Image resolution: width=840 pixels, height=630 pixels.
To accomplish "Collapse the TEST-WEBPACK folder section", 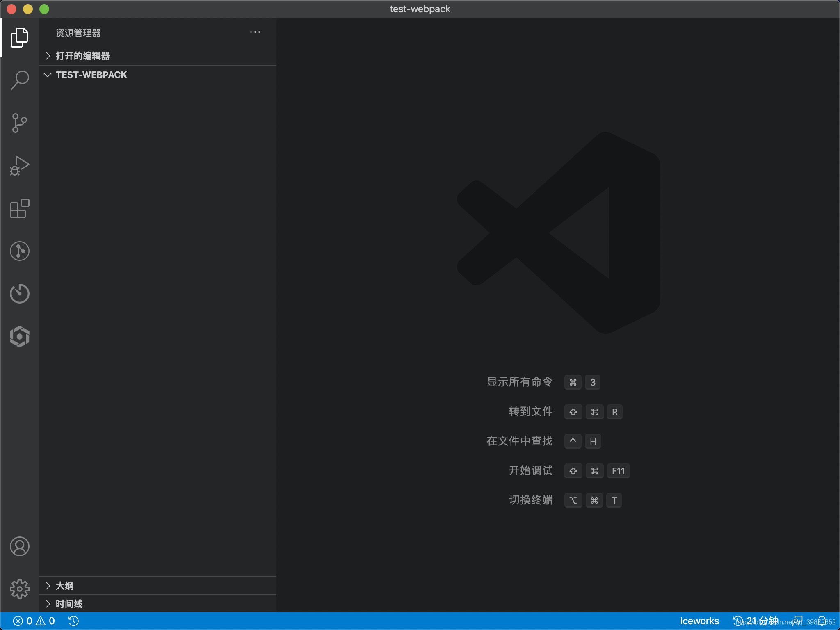I will 158,75.
